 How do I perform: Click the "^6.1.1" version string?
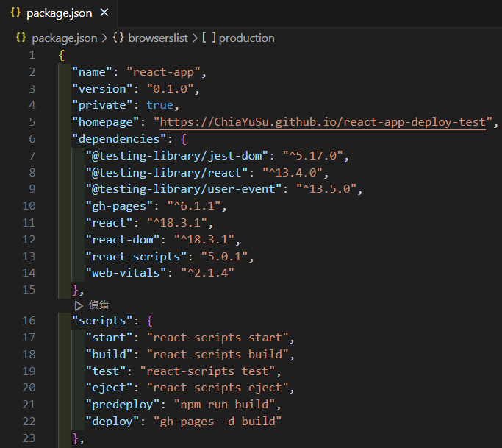(x=194, y=206)
